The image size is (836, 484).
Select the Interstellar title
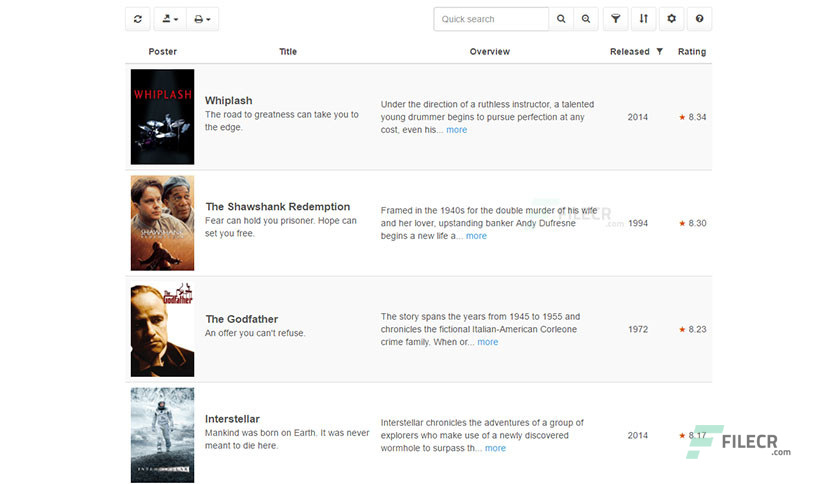click(x=232, y=419)
